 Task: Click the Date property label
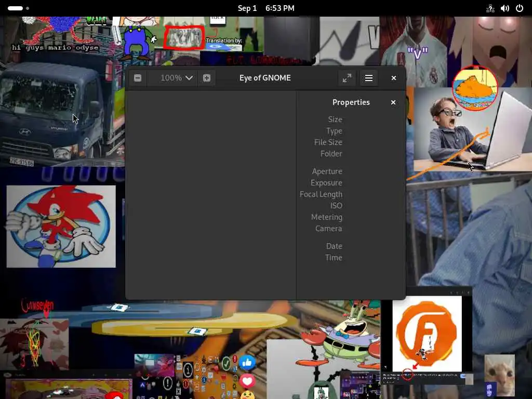point(334,246)
